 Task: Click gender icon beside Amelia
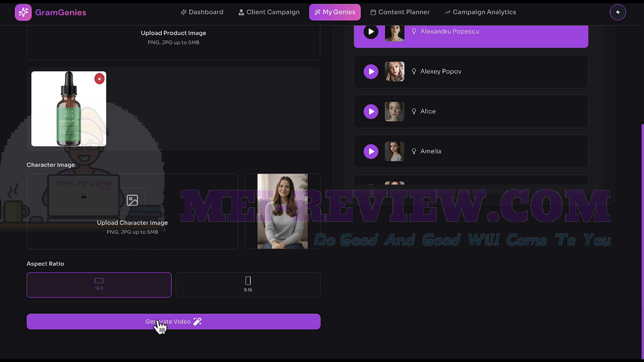pyautogui.click(x=414, y=152)
